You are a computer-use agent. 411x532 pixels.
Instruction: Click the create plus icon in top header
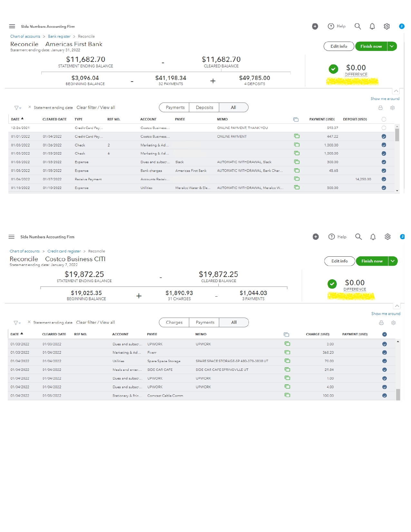[x=315, y=26]
